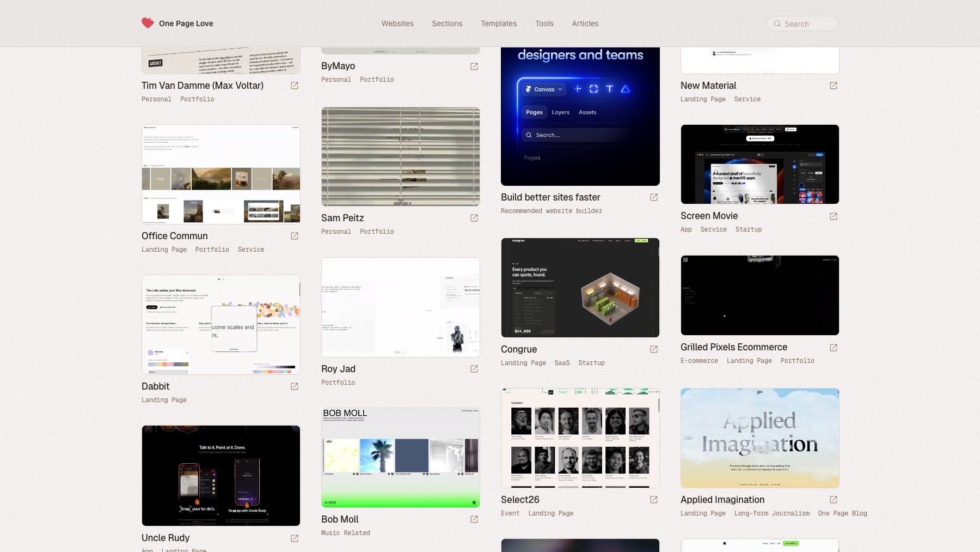980x552 pixels.
Task: Open external link icon beside Screen Movie
Action: (834, 216)
